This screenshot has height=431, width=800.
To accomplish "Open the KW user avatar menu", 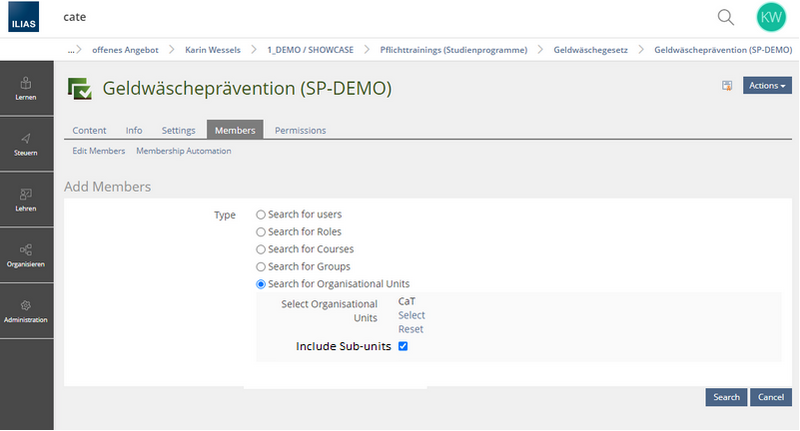I will pyautogui.click(x=771, y=17).
